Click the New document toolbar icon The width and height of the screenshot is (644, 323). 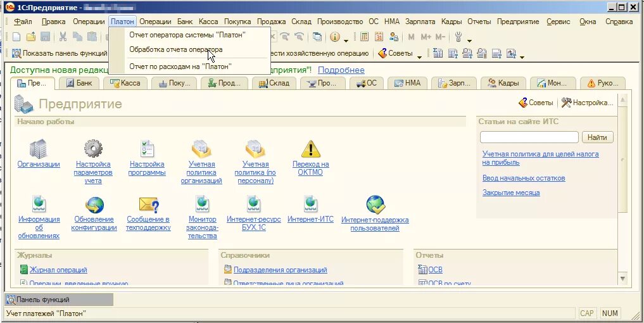[x=16, y=37]
